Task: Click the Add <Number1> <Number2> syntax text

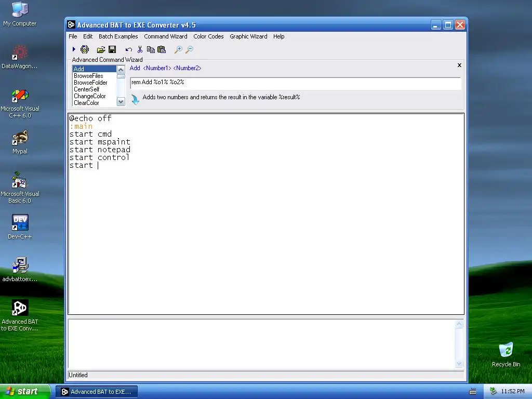Action: click(x=165, y=68)
